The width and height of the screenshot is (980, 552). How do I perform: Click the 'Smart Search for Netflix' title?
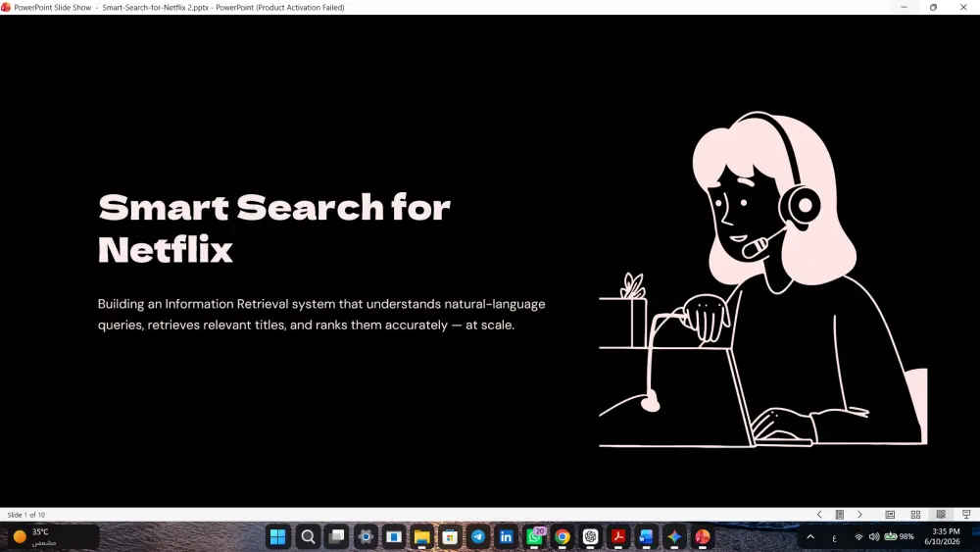point(273,228)
